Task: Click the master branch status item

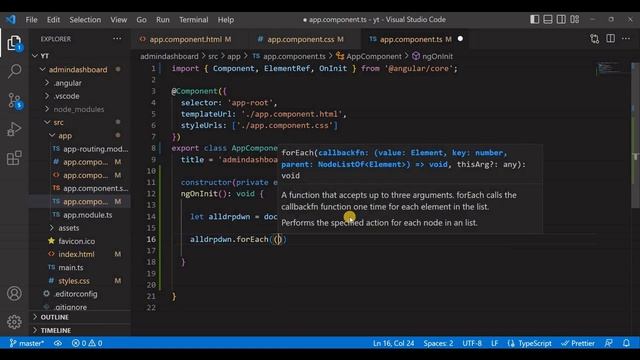Action: 27,343
